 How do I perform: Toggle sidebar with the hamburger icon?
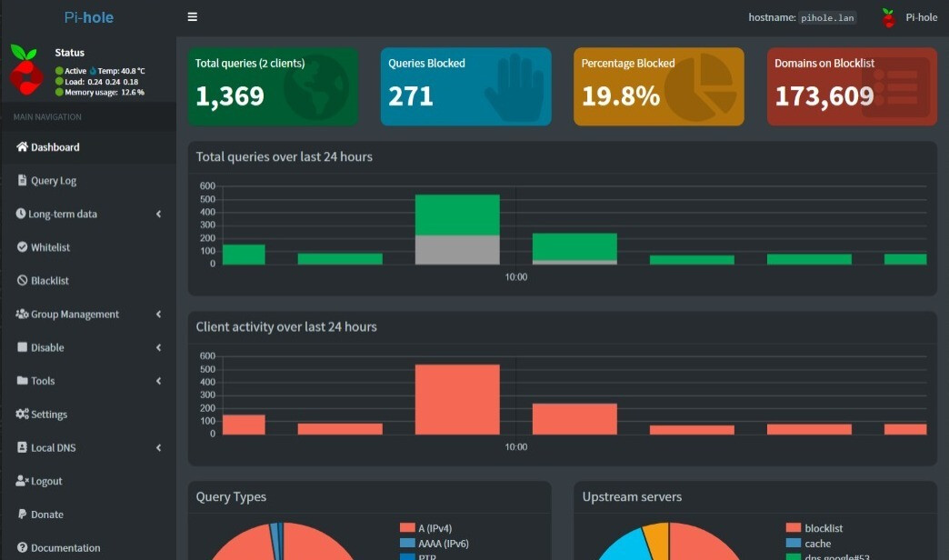pos(193,17)
